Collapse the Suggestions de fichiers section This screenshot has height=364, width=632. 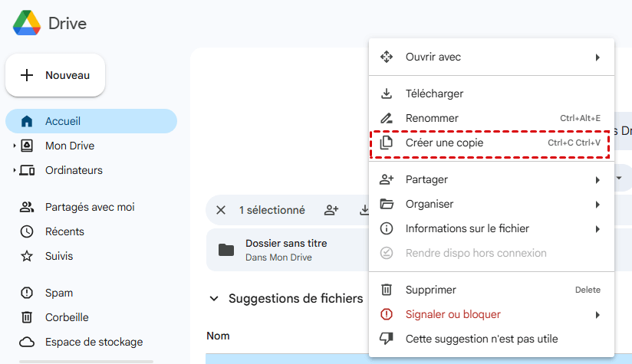click(x=214, y=298)
